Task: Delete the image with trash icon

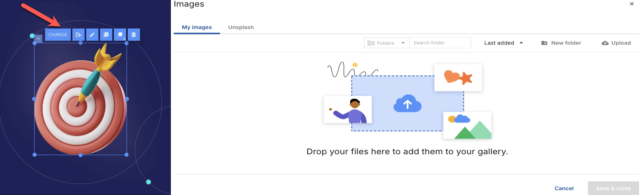Action: (134, 35)
